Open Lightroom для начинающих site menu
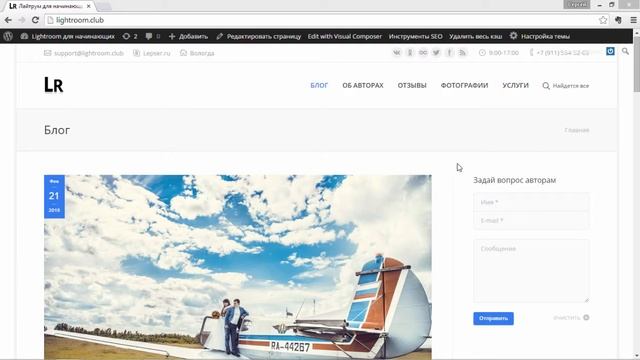Screen dimensions: 640x360 (x=68, y=36)
